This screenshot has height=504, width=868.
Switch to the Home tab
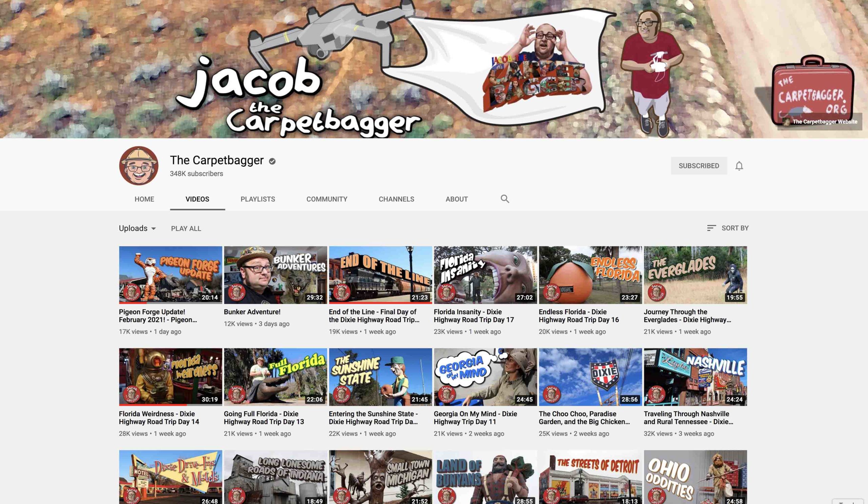144,199
